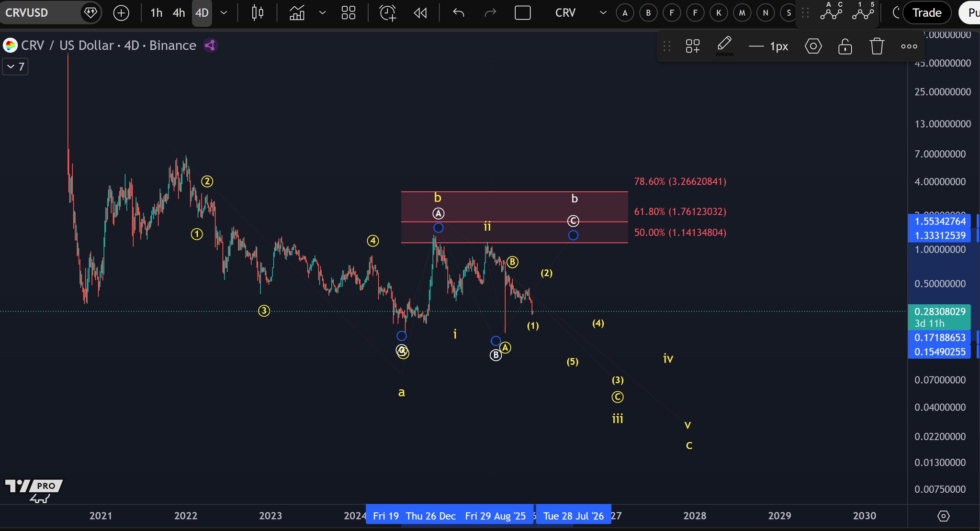Add symbol with plus button
Viewport: 980px width, 531px height.
click(121, 13)
